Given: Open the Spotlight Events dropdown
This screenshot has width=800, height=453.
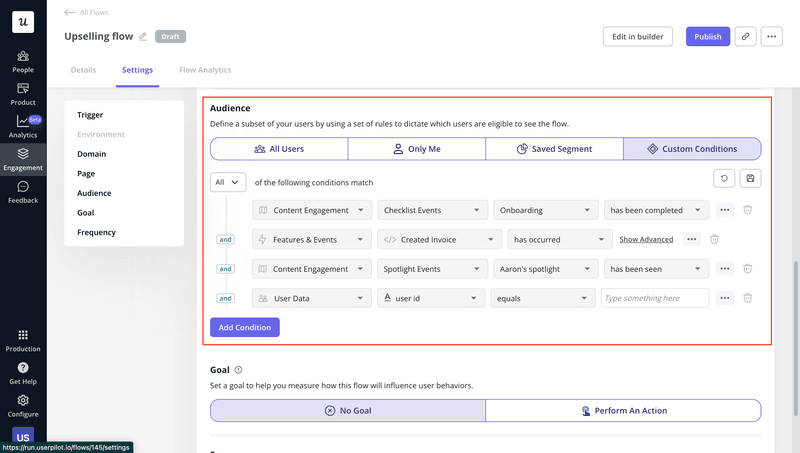Looking at the screenshot, I should (x=432, y=269).
